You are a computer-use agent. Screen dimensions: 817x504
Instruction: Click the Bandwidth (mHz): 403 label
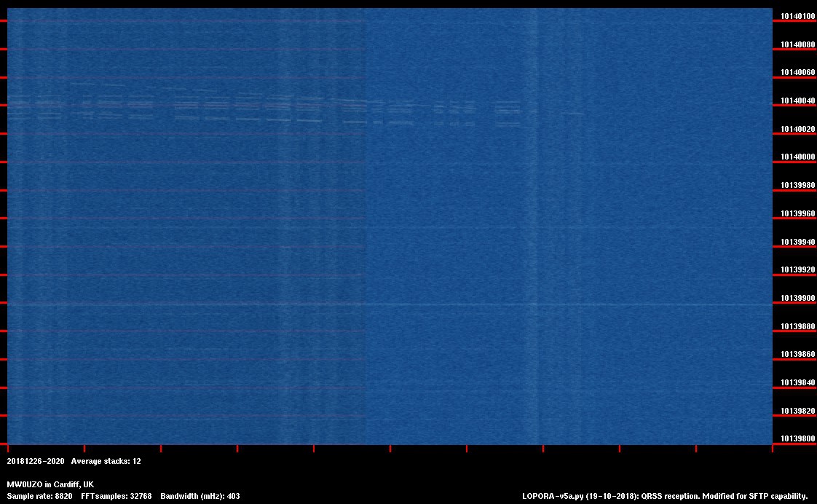(x=200, y=496)
